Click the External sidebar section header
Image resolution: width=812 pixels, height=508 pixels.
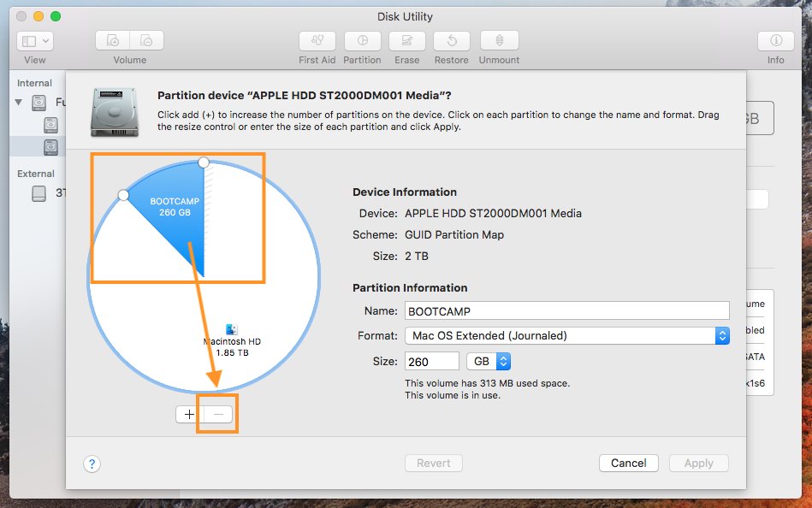pos(36,174)
